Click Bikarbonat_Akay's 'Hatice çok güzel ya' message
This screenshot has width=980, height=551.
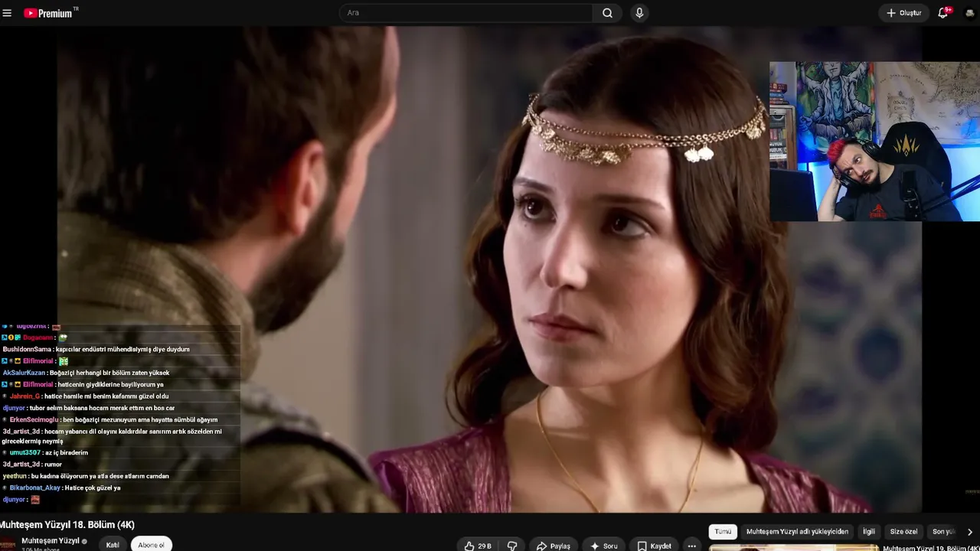tap(61, 487)
